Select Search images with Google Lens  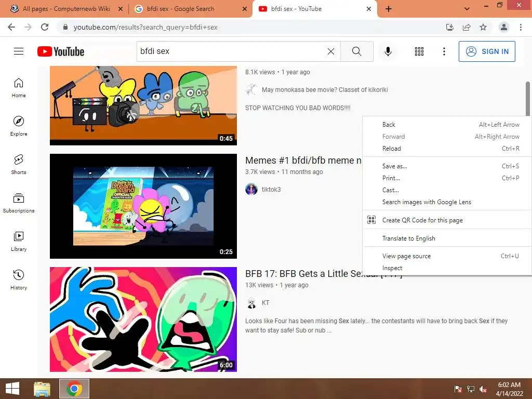447,202
